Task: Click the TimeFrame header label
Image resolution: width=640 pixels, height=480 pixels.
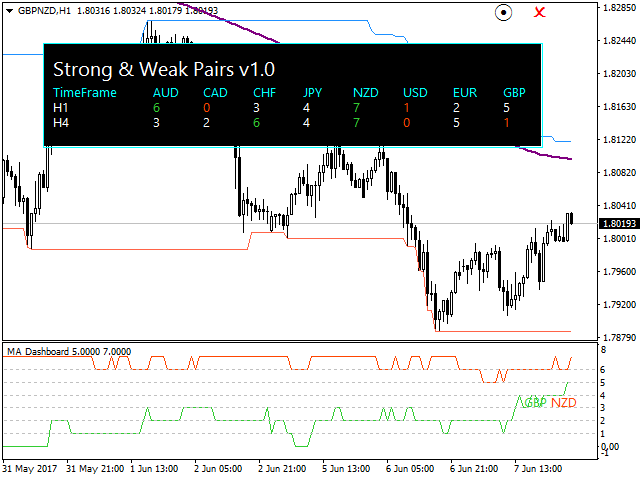Action: [84, 93]
